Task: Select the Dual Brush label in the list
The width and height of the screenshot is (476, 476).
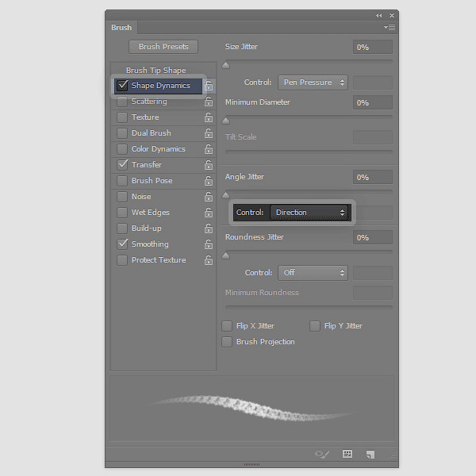Action: [152, 133]
